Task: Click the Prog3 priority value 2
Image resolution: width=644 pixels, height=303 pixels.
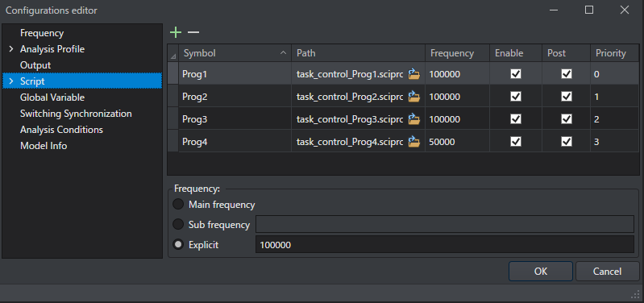Action: pyautogui.click(x=596, y=119)
